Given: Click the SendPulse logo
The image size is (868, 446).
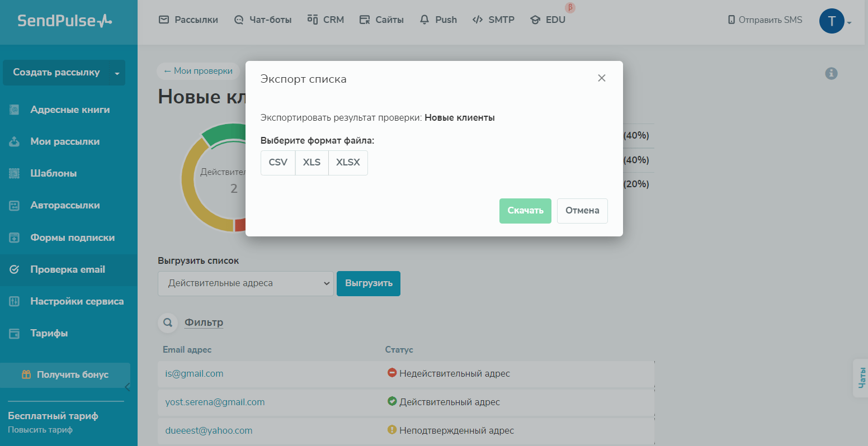Looking at the screenshot, I should (65, 21).
